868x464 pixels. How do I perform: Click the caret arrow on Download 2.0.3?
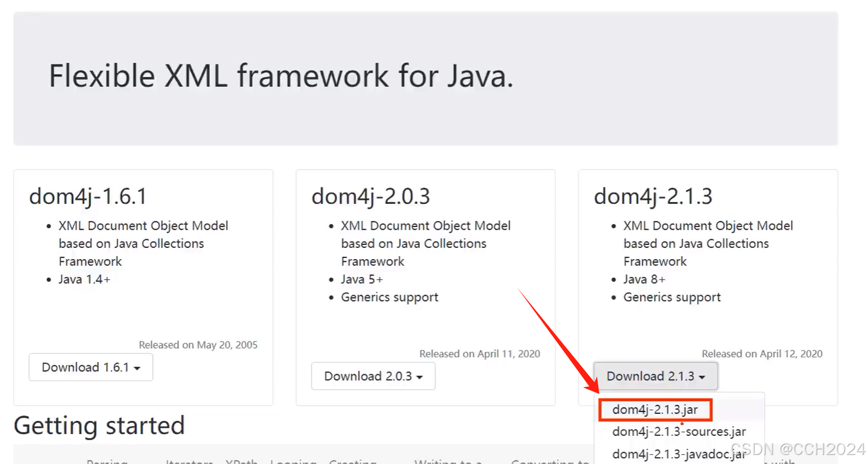click(419, 377)
